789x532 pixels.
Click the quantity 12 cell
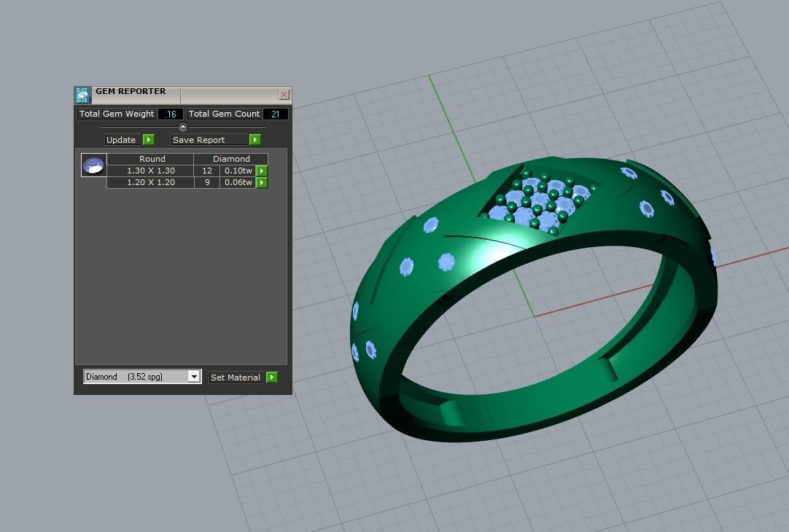click(x=207, y=171)
